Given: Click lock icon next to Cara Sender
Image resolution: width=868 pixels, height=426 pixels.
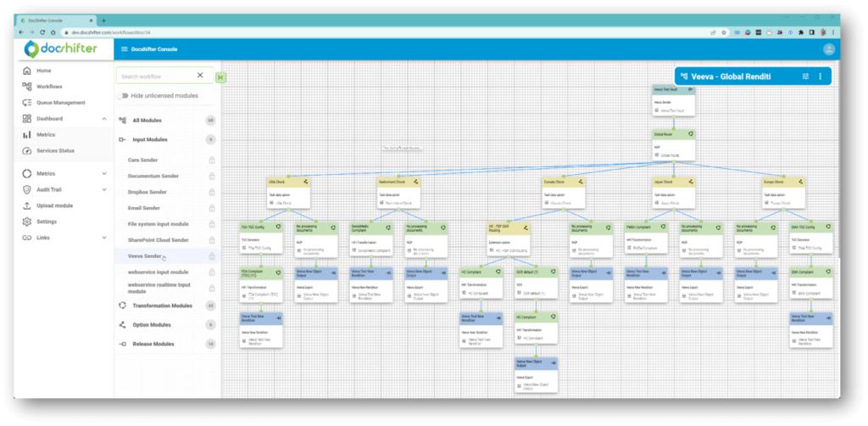Looking at the screenshot, I should coord(211,160).
